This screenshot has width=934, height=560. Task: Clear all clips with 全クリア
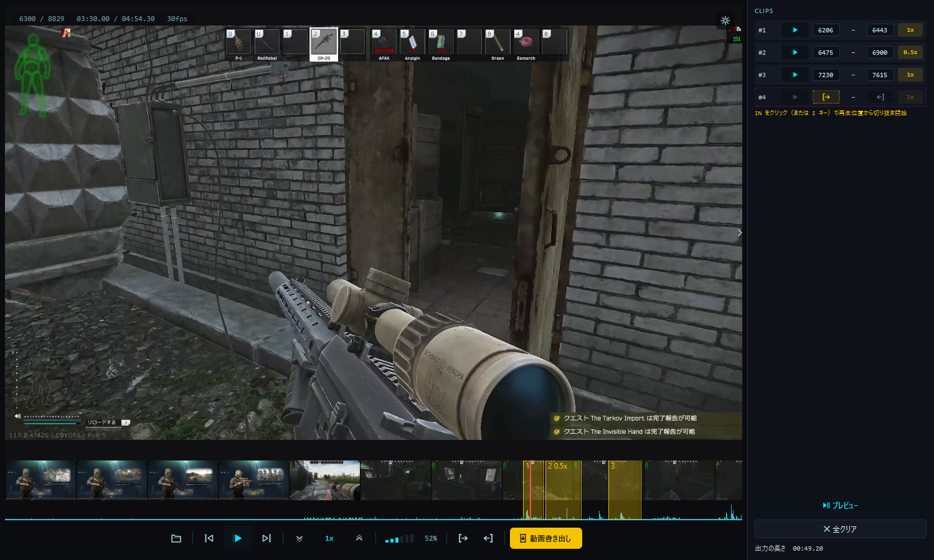[x=840, y=529]
